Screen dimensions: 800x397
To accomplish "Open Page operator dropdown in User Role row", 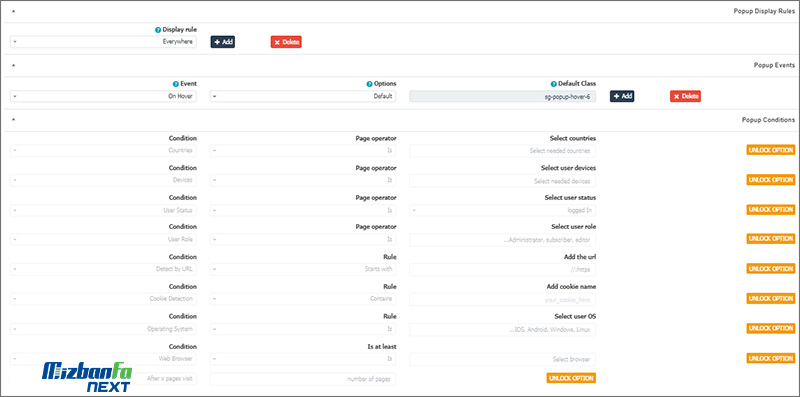I will (303, 239).
